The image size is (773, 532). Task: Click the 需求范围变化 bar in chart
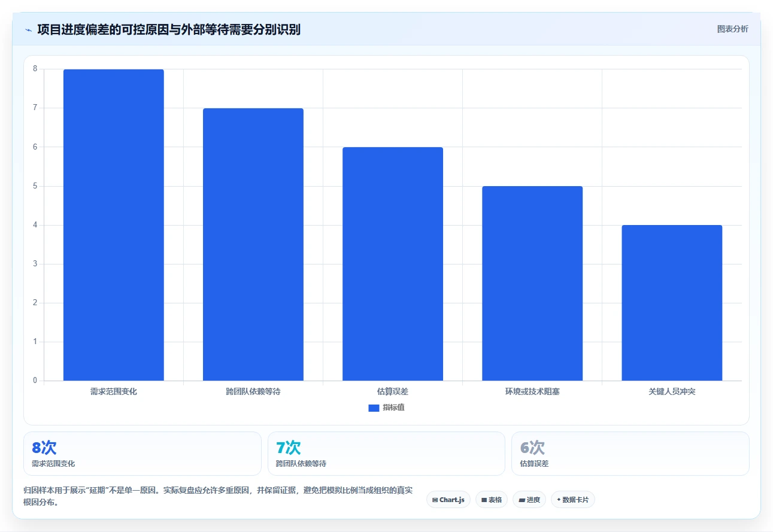point(114,225)
